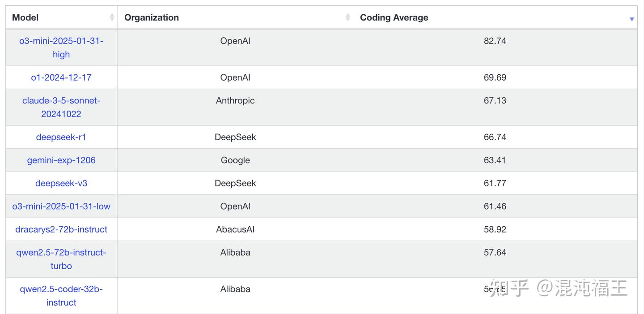Image resolution: width=644 pixels, height=314 pixels.
Task: Select the 82.74 score cell
Action: pyautogui.click(x=495, y=41)
